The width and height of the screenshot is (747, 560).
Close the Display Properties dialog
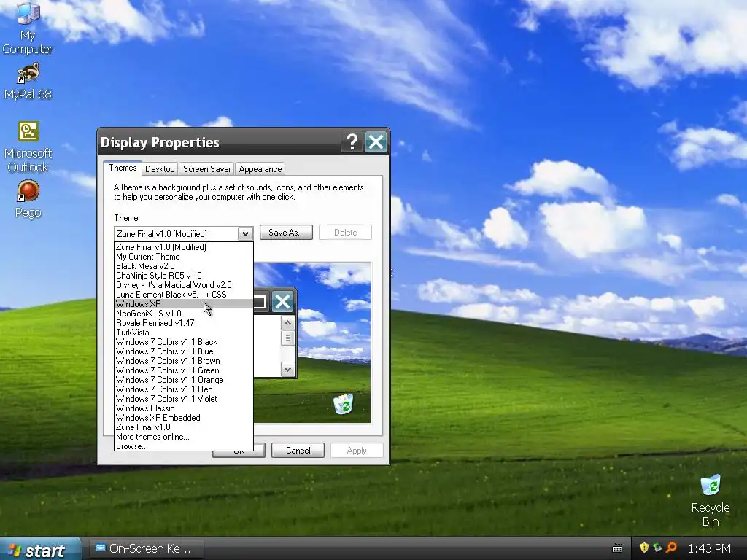376,142
